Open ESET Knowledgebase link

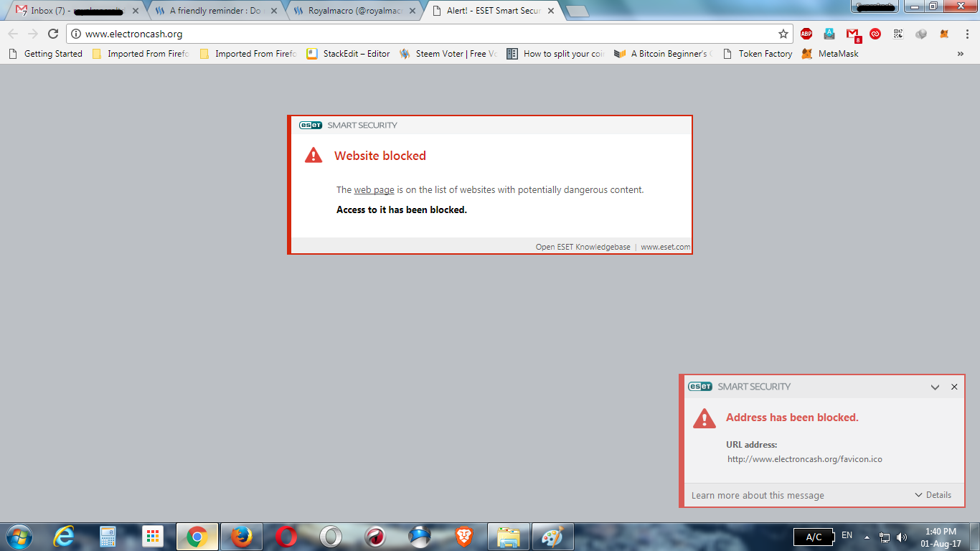click(583, 247)
